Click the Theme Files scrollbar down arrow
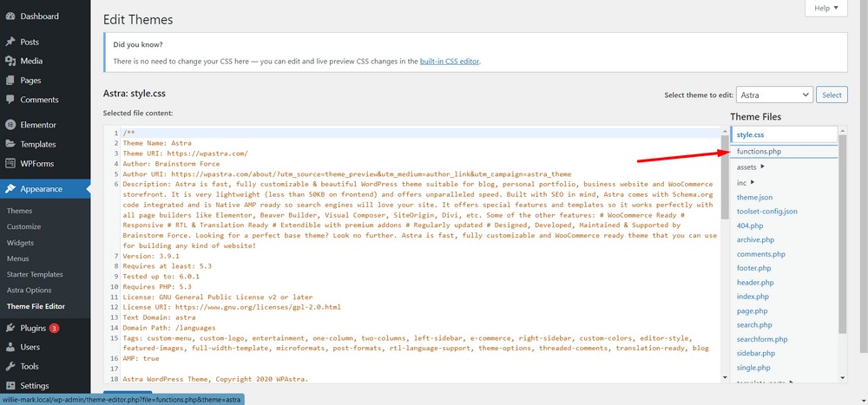 click(x=843, y=378)
